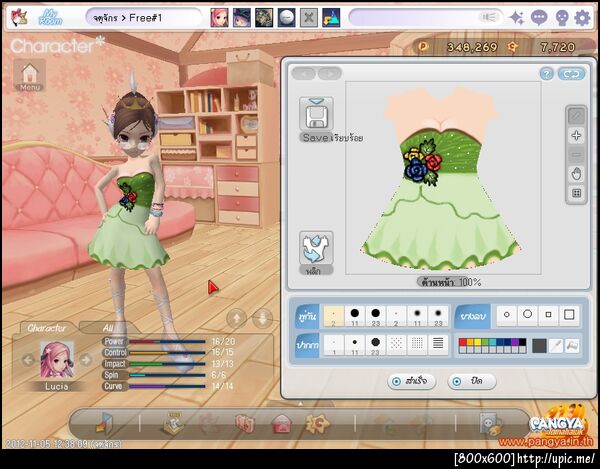This screenshot has height=469, width=600.
Task: Click the สำเร็จ confirm button
Action: [x=411, y=381]
